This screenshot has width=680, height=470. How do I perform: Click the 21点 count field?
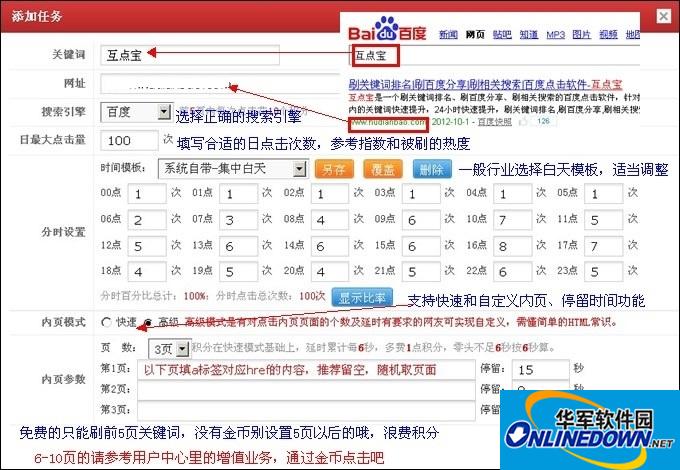pos(421,272)
